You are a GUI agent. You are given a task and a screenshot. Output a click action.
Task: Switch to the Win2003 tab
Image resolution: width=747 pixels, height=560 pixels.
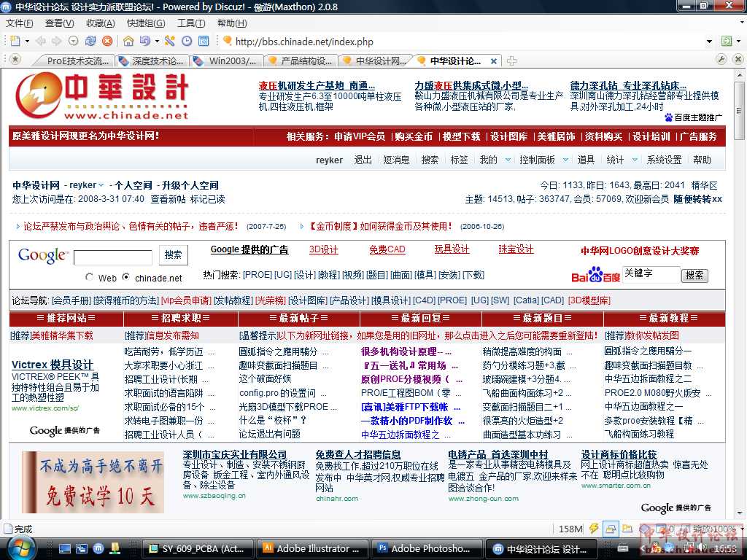pos(228,61)
